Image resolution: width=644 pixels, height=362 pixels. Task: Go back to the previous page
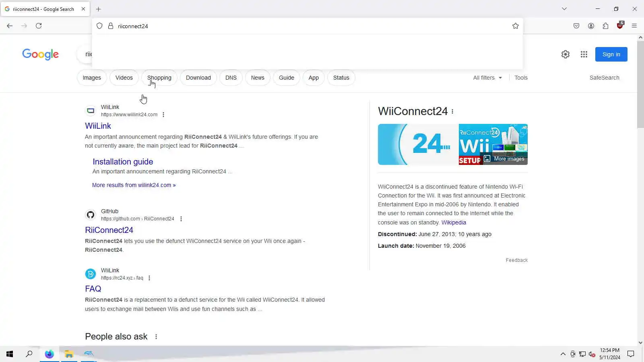10,26
